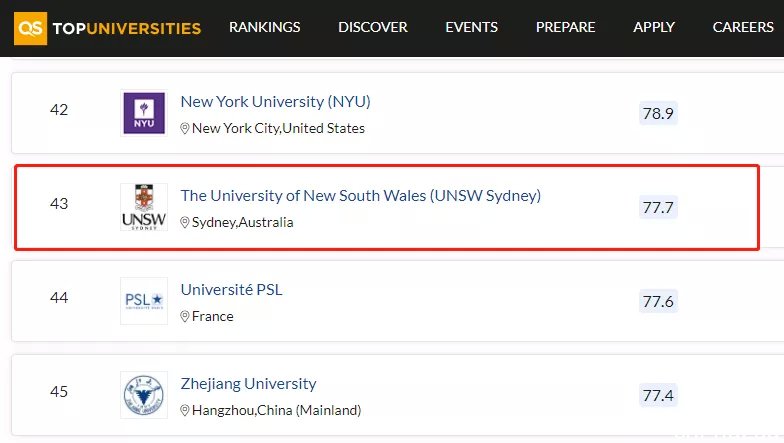The width and height of the screenshot is (784, 443).
Task: Open the PREPARE menu
Action: pyautogui.click(x=566, y=27)
